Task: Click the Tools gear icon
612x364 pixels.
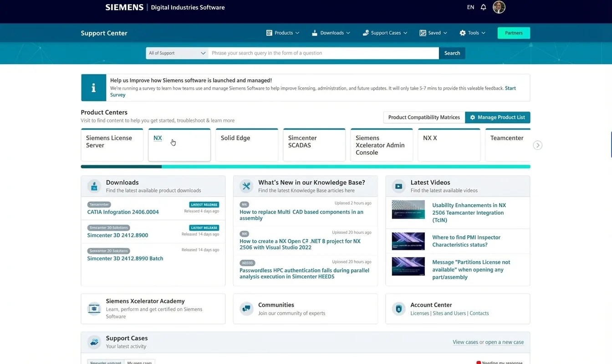Action: click(x=463, y=33)
